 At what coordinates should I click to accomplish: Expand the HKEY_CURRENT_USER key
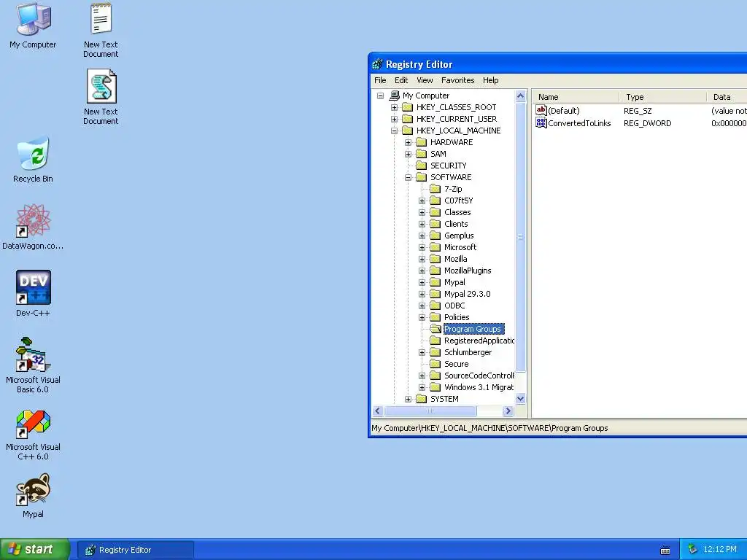394,119
